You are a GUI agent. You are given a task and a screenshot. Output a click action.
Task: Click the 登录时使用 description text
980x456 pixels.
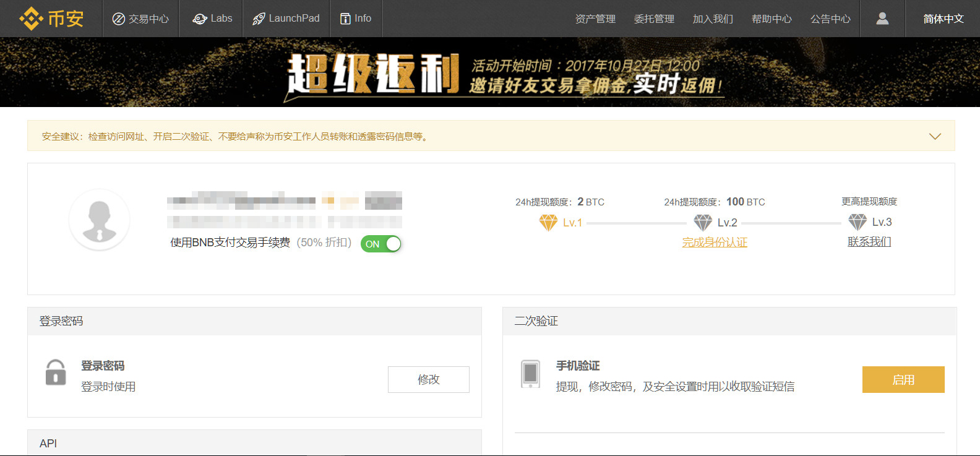pos(108,387)
